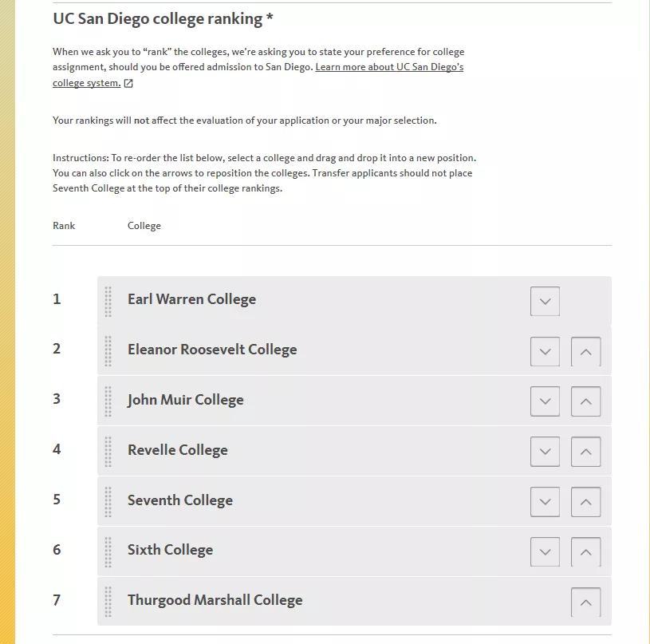Grab the drag handle for Earl Warren College

tap(108, 301)
